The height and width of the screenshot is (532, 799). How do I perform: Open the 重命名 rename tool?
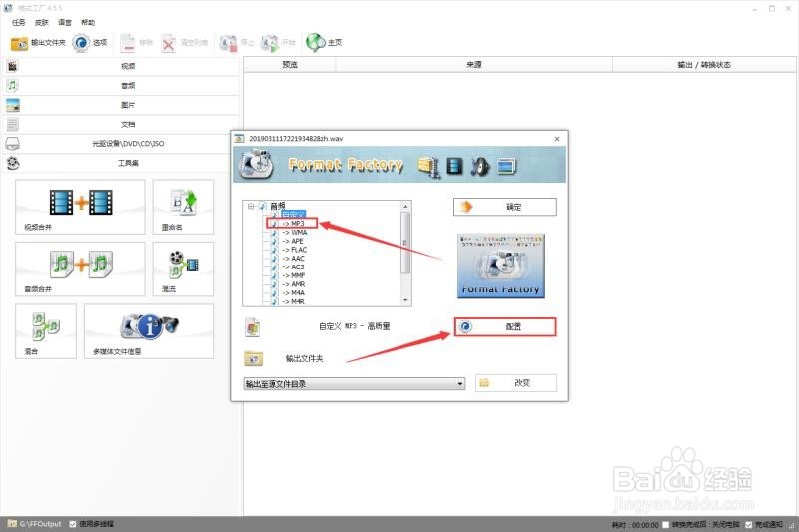[183, 207]
